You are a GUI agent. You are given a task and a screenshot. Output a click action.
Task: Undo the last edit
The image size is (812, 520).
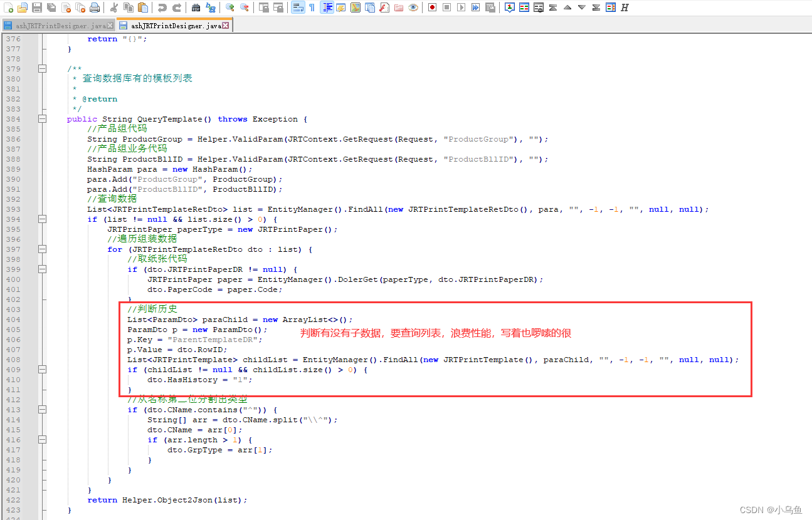coord(162,8)
